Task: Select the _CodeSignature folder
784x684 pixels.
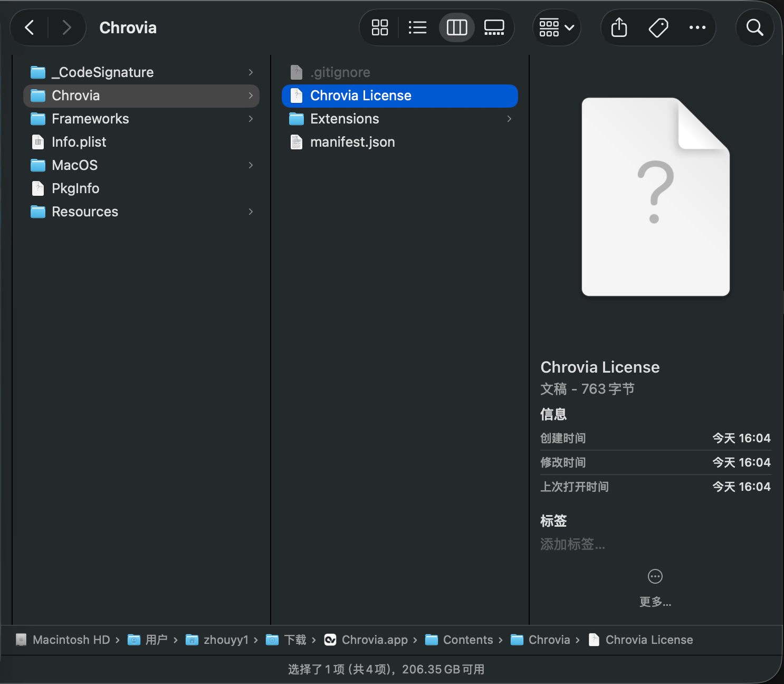Action: [141, 72]
